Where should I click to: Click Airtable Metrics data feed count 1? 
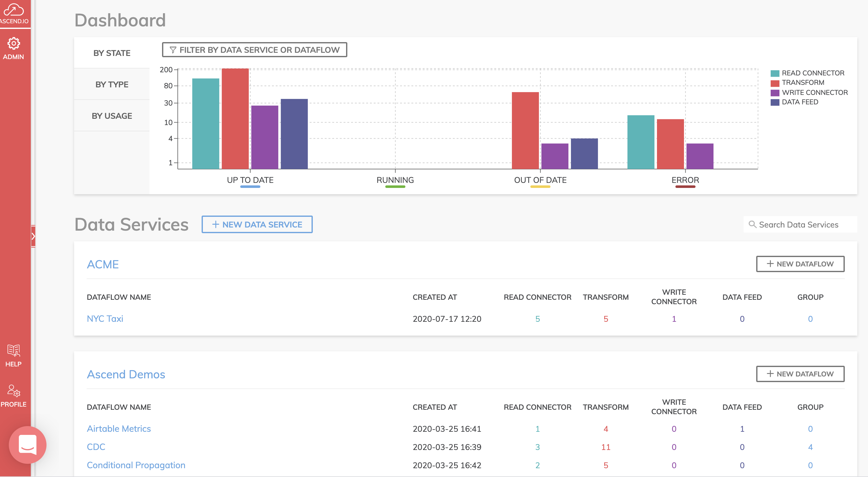tap(742, 429)
